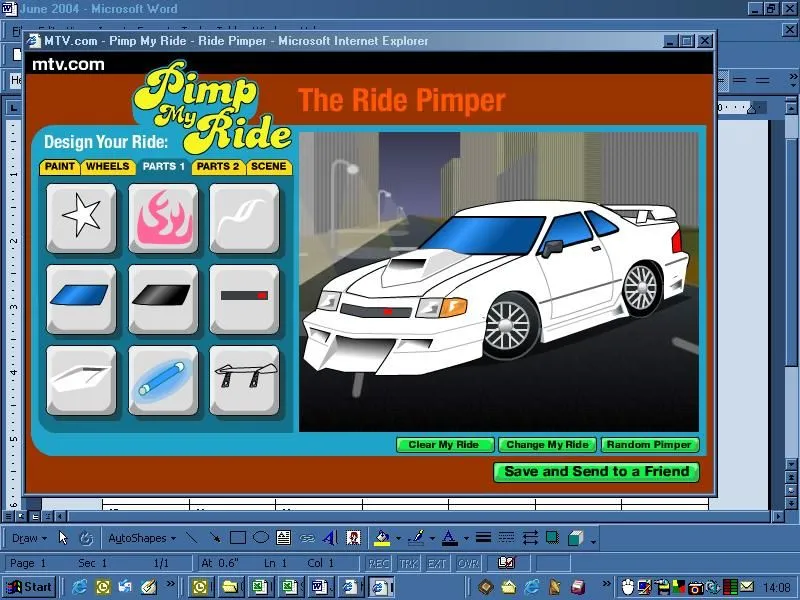Select the grille with red light part

tap(244, 297)
